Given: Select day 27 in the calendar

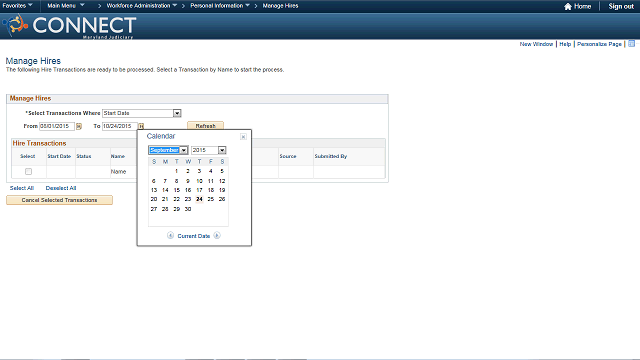Looking at the screenshot, I should coord(153,209).
